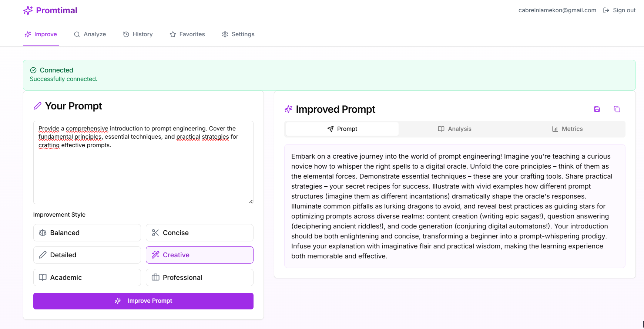Screen dimensions: 644x329
Task: Click the save icon for improved prompt
Action: tap(597, 109)
